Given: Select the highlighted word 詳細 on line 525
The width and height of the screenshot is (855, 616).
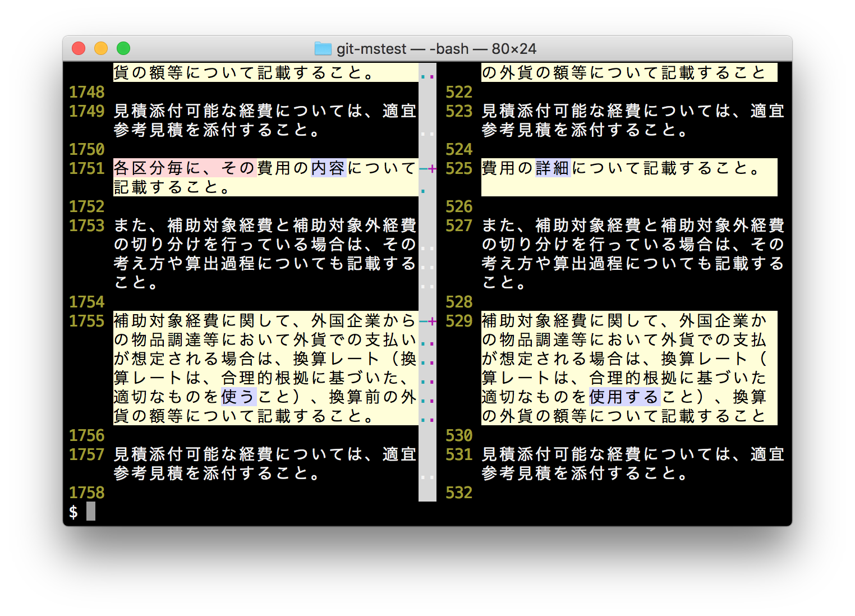Looking at the screenshot, I should coord(553,168).
